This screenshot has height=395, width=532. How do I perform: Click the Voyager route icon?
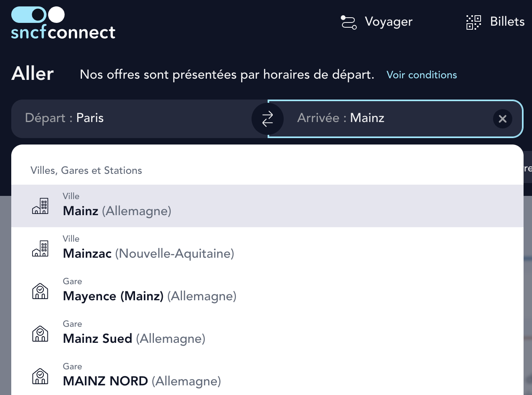pos(348,22)
